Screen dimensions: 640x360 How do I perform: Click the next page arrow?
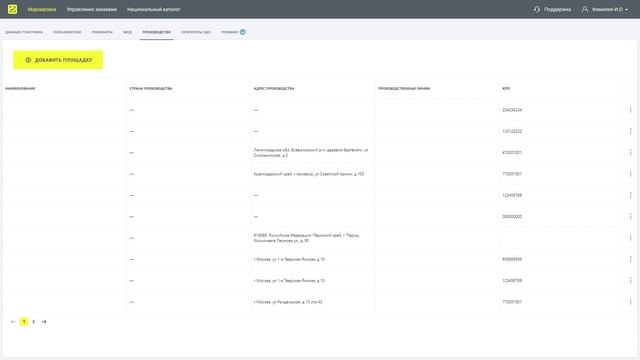(44, 322)
